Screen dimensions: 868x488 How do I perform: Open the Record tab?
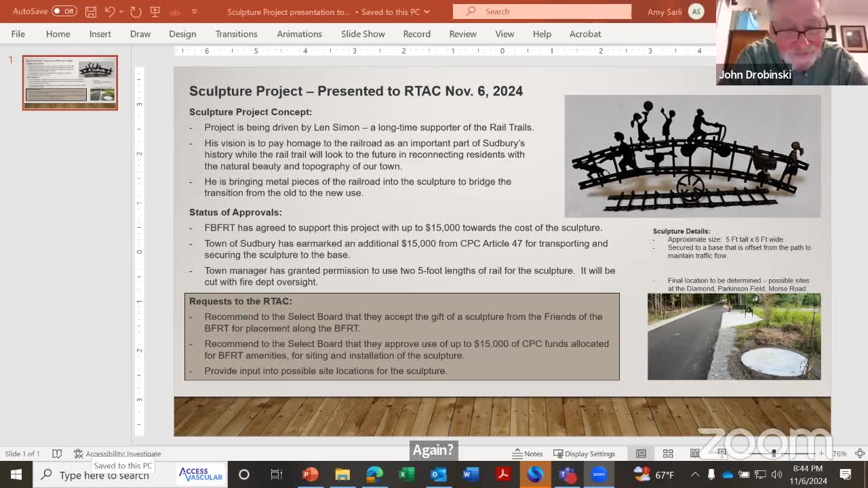pos(417,34)
